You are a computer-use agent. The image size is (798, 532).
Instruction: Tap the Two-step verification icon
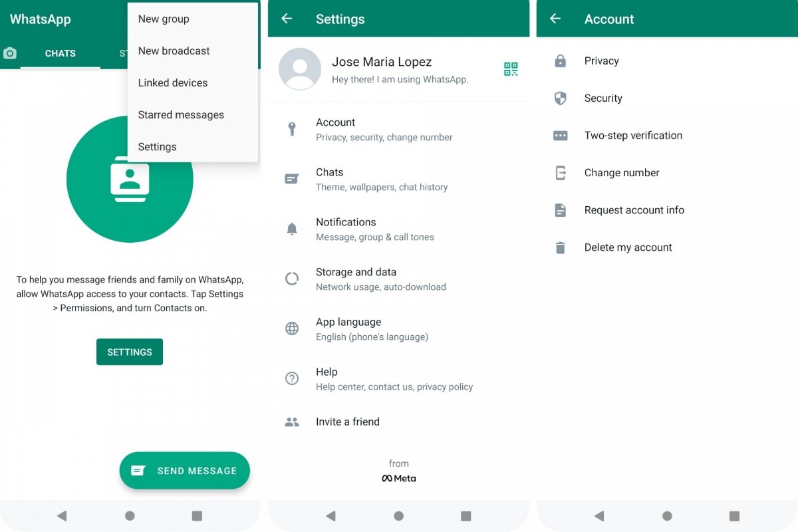coord(561,136)
